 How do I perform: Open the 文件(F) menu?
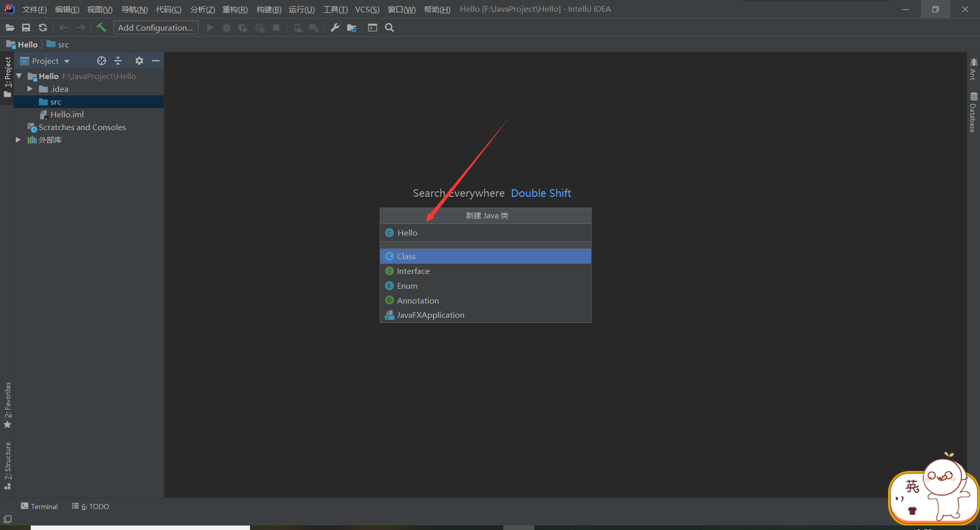[x=34, y=9]
